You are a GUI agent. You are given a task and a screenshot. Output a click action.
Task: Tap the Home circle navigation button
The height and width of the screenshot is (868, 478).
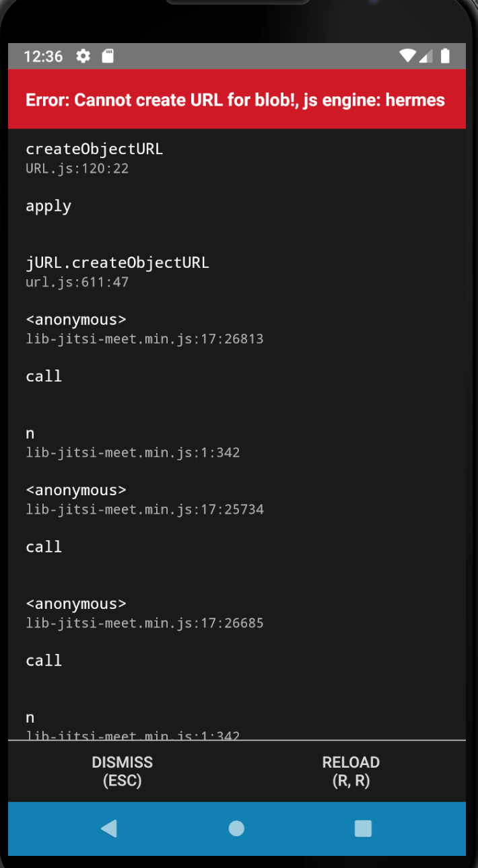pos(236,828)
